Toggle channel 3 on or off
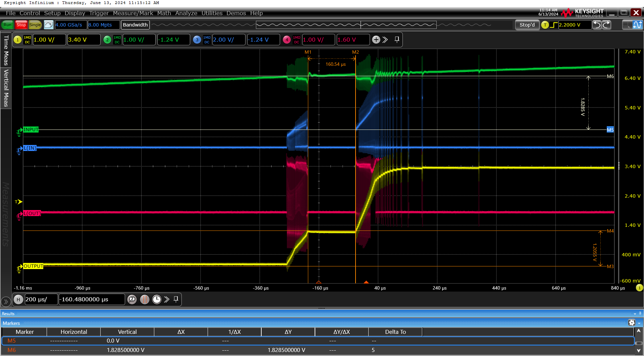 click(197, 40)
